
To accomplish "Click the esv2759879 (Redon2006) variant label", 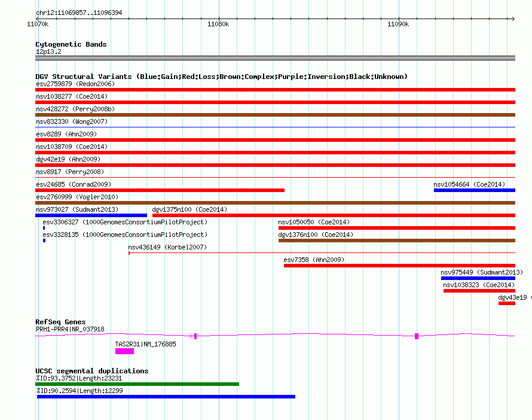I will [75, 84].
